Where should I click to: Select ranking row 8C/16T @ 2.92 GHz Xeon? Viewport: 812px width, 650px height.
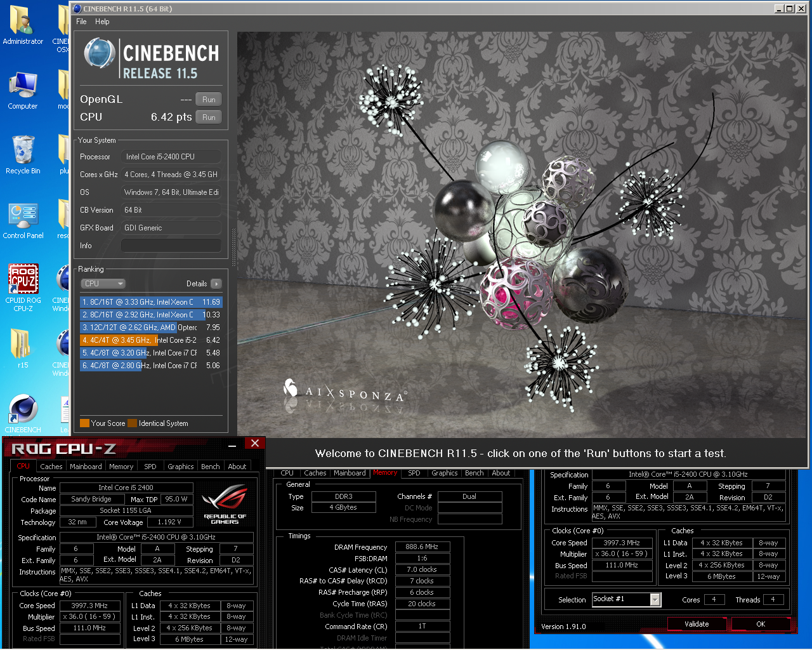[151, 315]
